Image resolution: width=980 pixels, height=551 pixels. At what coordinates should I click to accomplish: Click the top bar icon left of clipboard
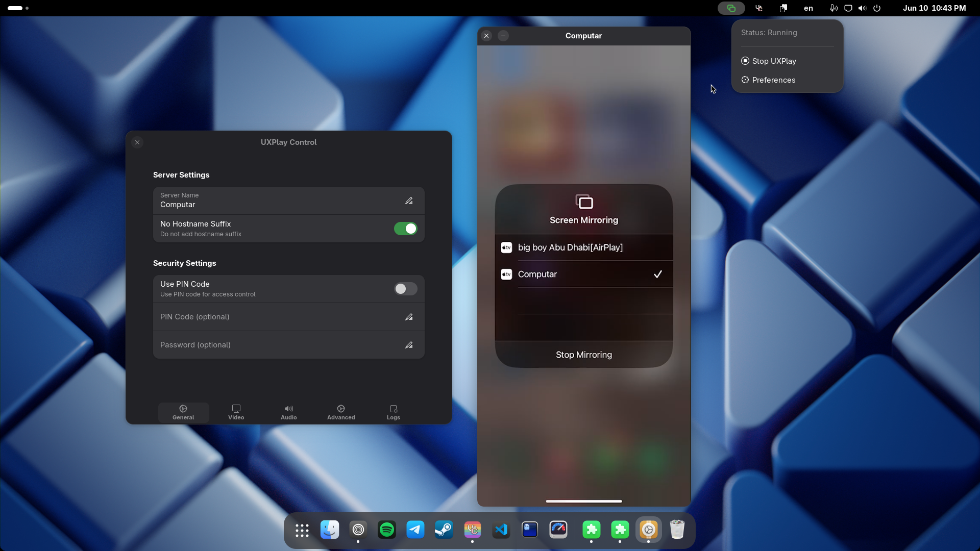[x=759, y=8]
